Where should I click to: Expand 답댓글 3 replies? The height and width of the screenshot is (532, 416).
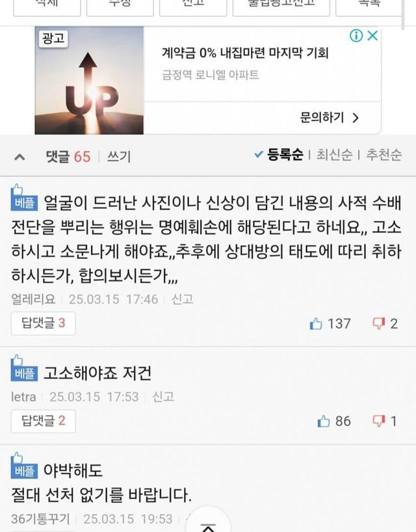(x=44, y=323)
